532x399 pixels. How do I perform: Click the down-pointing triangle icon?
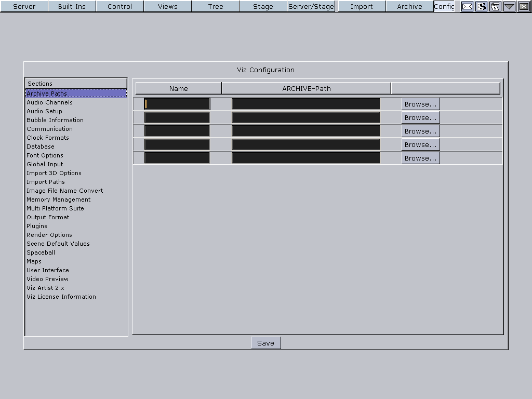pos(509,6)
